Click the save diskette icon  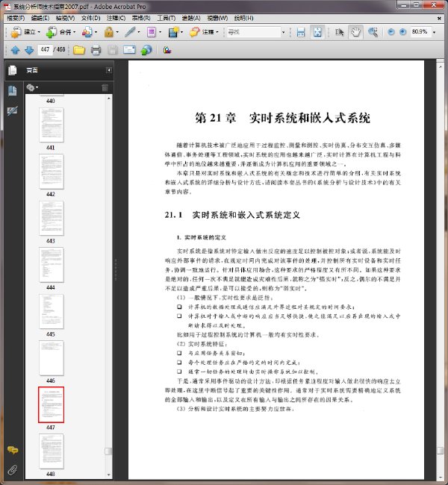[x=113, y=50]
